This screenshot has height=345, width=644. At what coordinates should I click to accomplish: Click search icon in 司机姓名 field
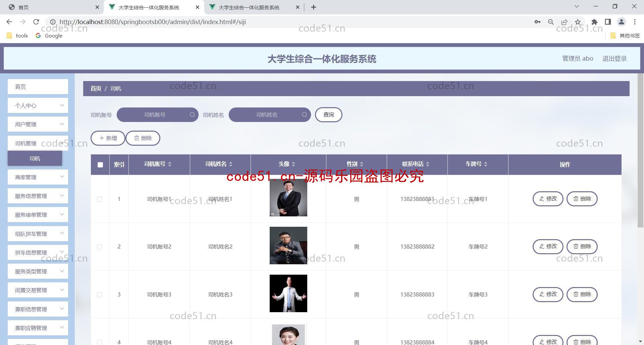click(x=304, y=115)
